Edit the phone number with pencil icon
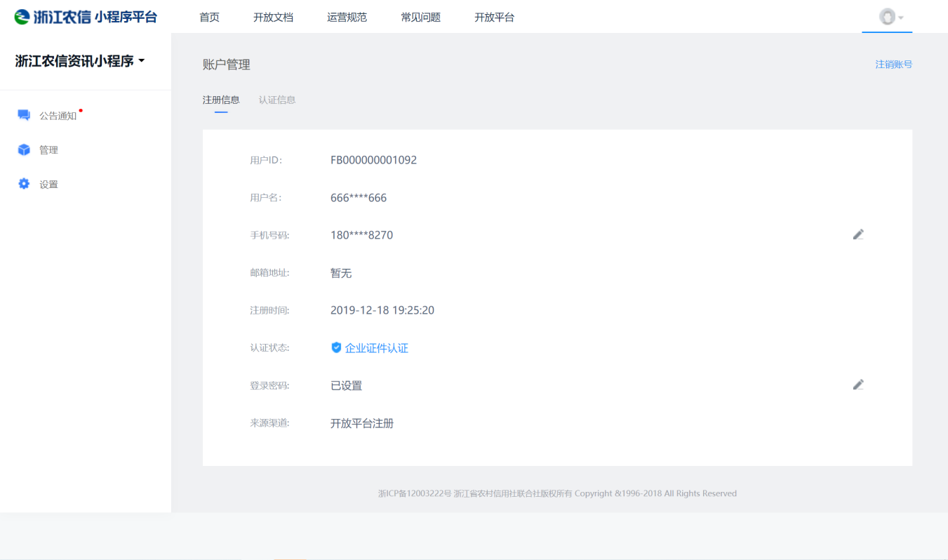 click(858, 234)
